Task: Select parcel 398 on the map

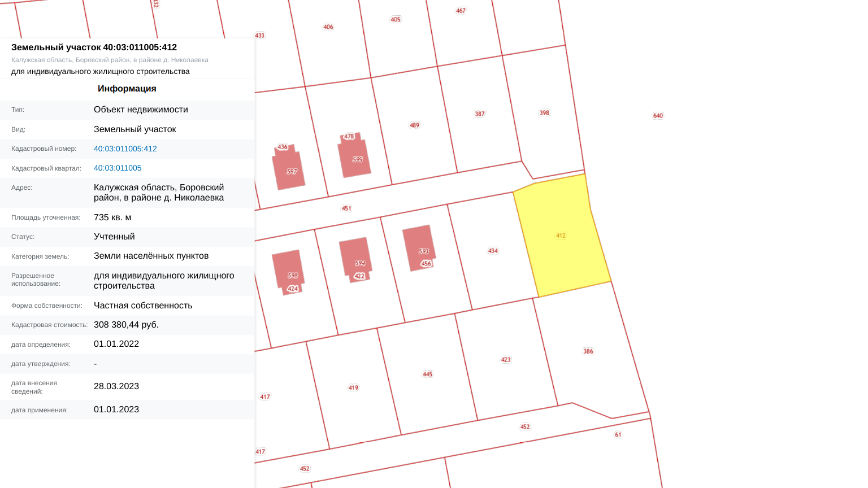Action: 544,113
